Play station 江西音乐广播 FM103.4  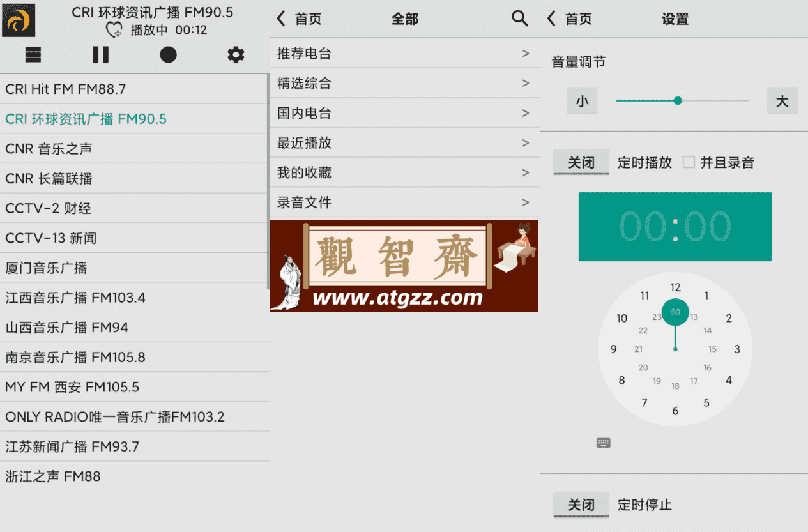pyautogui.click(x=134, y=298)
